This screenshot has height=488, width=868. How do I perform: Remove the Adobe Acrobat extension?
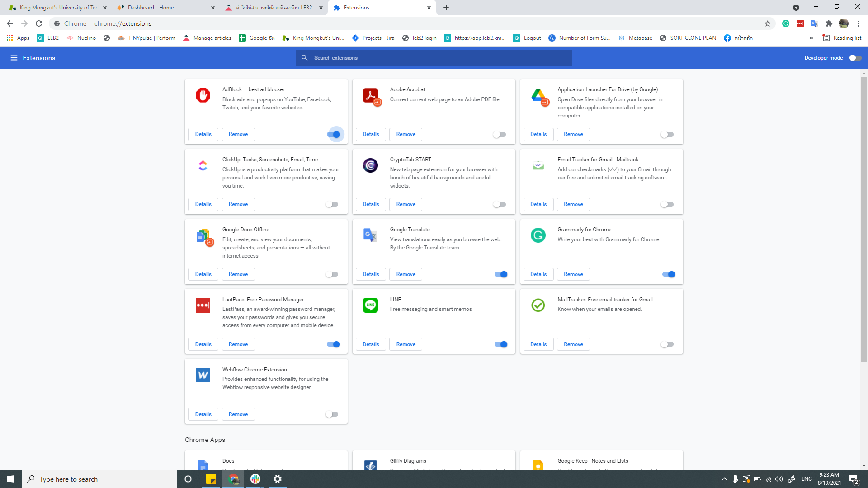(406, 134)
